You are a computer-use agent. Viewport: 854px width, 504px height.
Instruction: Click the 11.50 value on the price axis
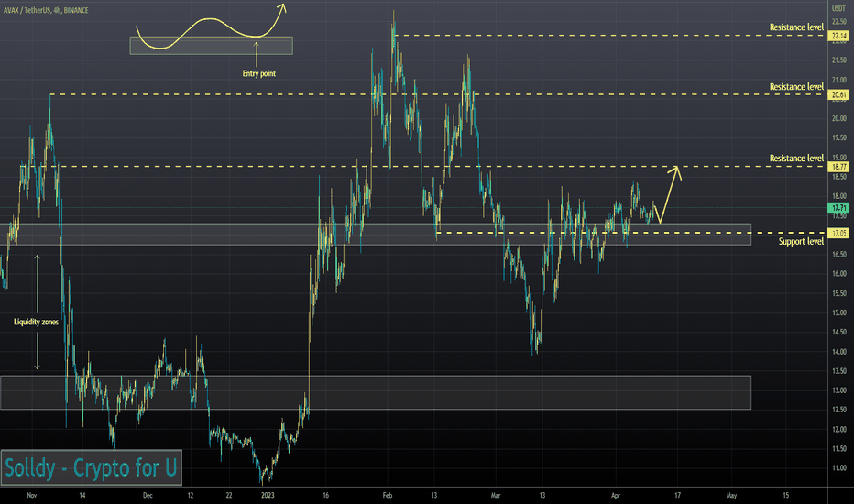pyautogui.click(x=838, y=449)
